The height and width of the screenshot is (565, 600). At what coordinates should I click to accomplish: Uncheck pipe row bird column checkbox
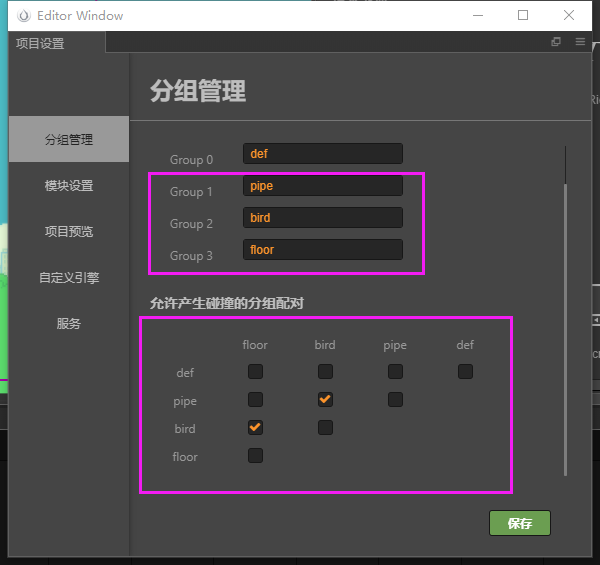tap(325, 399)
